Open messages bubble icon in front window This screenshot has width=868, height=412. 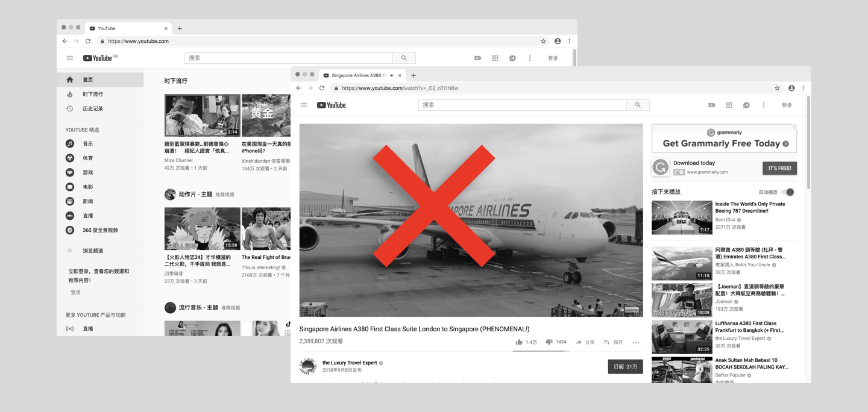coord(746,105)
